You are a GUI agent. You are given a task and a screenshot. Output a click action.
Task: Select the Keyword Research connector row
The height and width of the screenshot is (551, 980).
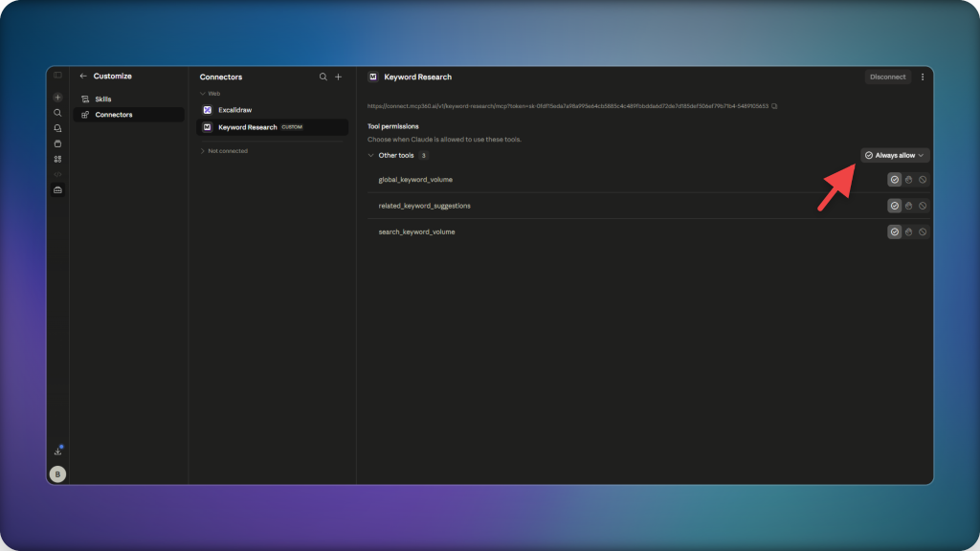coord(272,127)
